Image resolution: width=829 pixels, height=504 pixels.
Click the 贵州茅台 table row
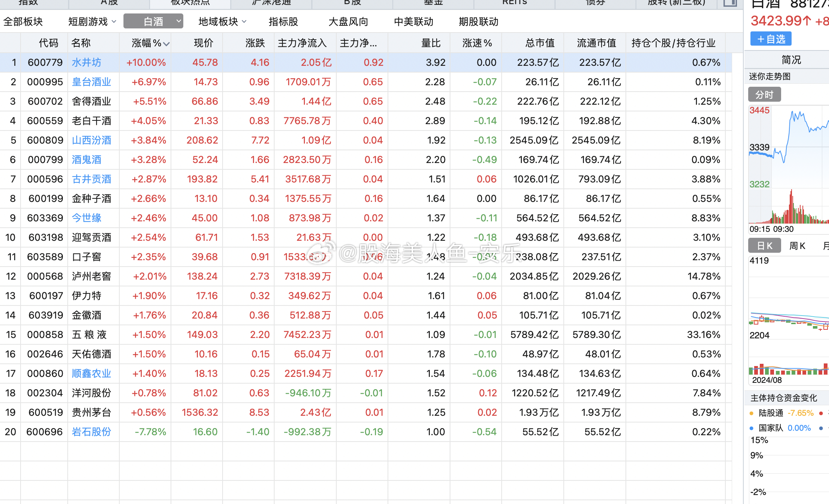[x=91, y=412]
